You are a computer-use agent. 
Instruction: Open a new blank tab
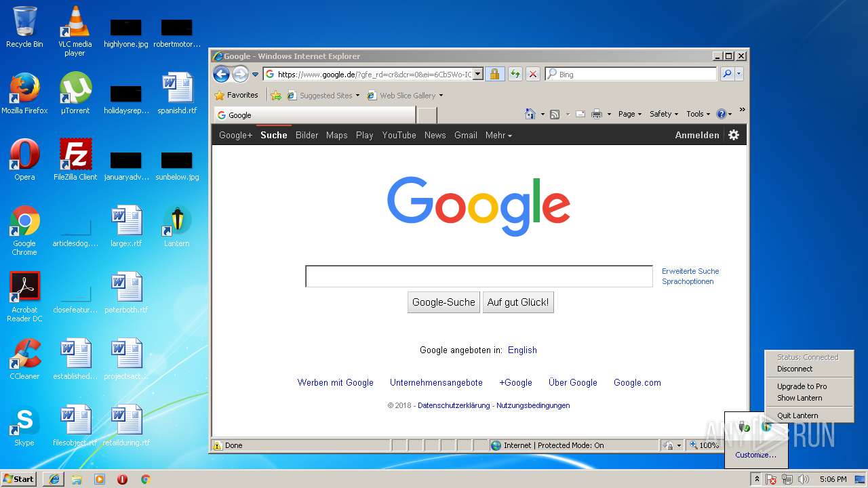[x=427, y=115]
